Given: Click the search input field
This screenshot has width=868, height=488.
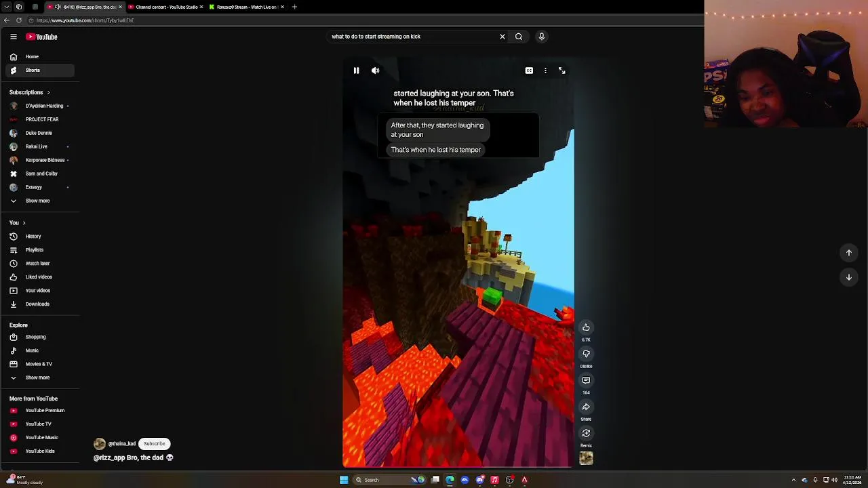Looking at the screenshot, I should (x=412, y=37).
